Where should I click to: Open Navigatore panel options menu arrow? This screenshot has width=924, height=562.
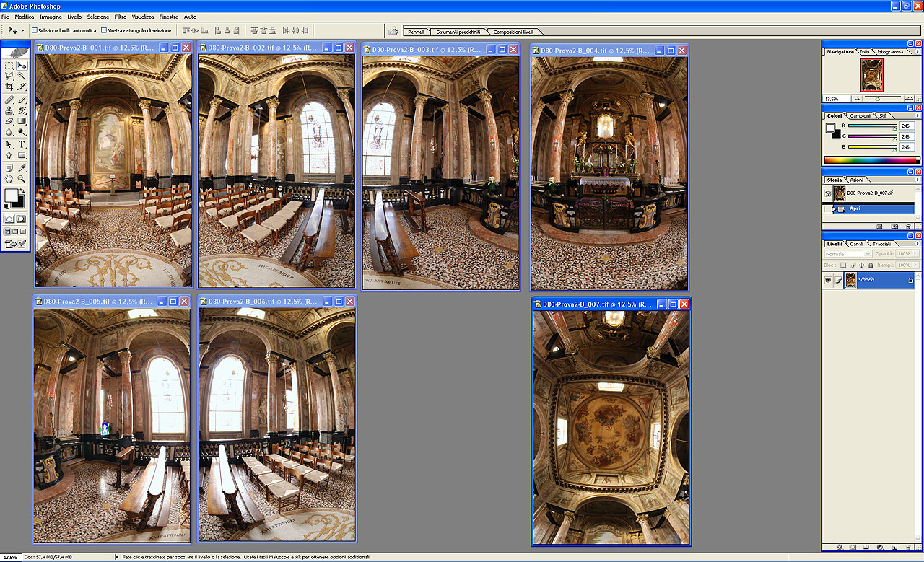[x=917, y=52]
